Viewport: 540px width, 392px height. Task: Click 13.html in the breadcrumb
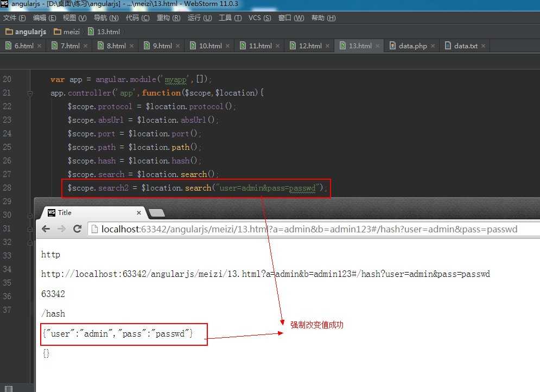(104, 31)
